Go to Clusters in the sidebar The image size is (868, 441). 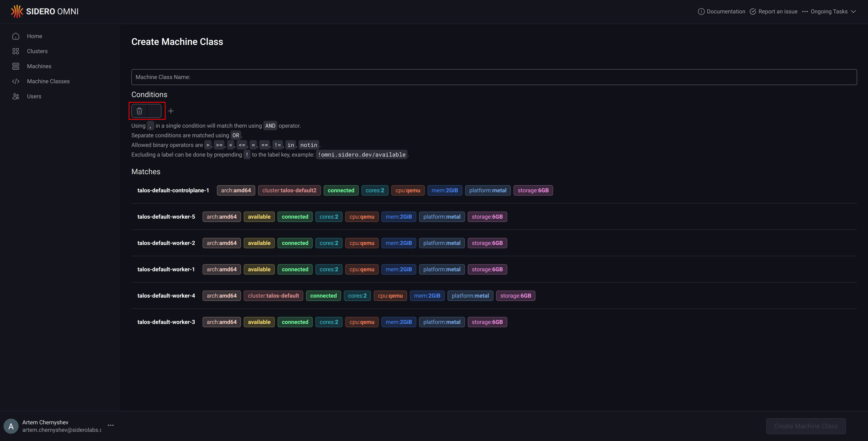(x=37, y=51)
